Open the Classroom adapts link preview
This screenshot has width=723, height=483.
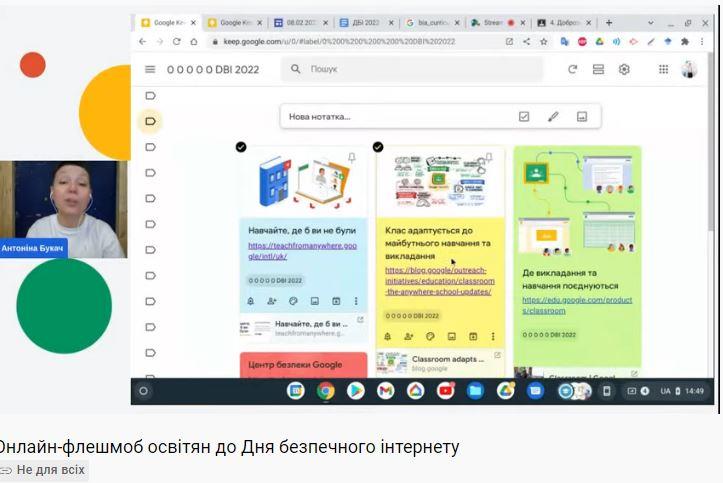pyautogui.click(x=440, y=363)
